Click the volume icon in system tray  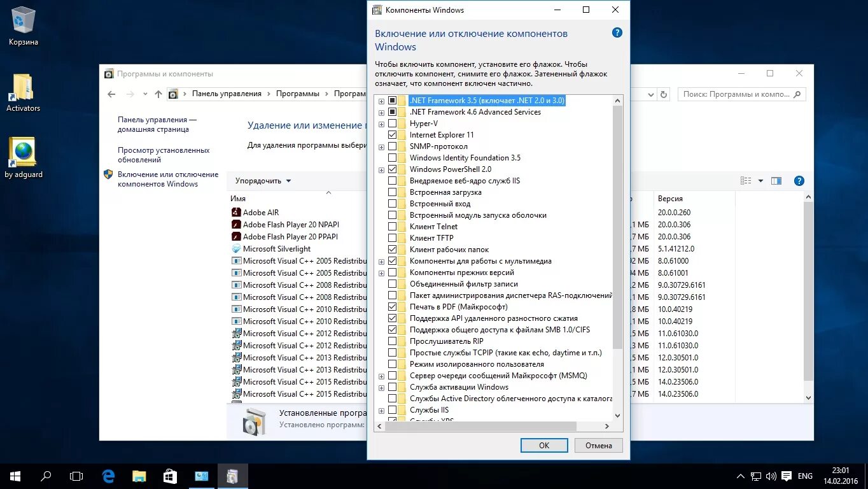[771, 476]
